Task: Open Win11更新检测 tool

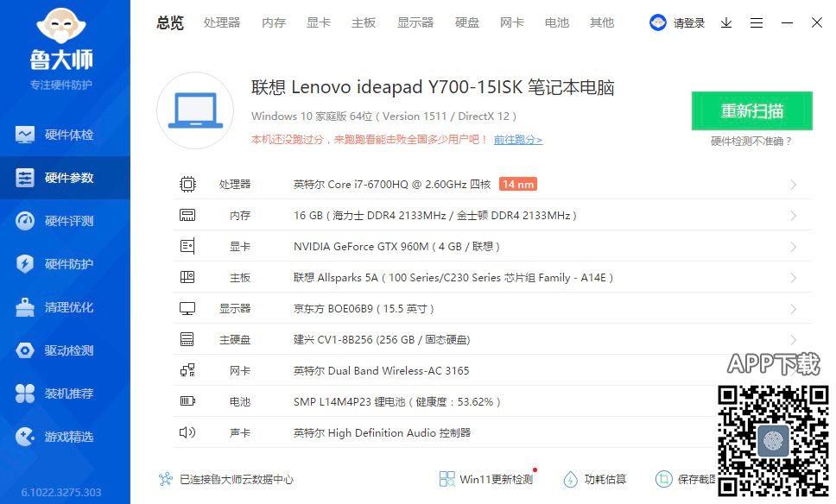Action: 486,479
